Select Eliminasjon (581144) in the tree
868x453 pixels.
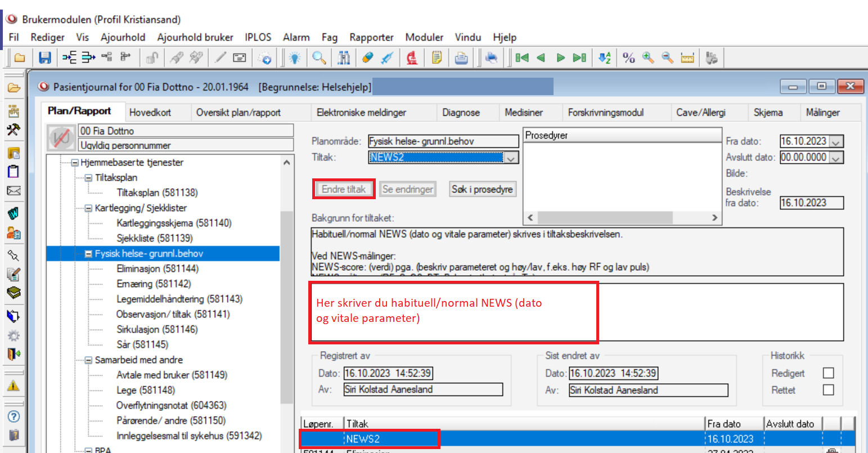click(x=158, y=269)
